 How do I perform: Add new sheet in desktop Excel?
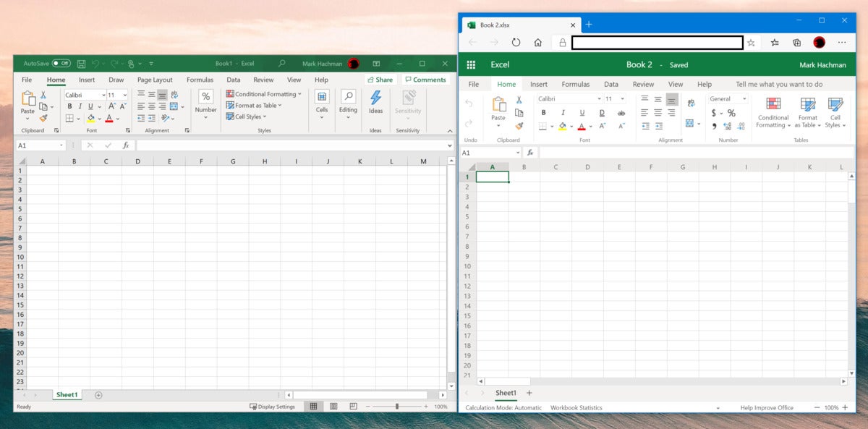click(98, 395)
